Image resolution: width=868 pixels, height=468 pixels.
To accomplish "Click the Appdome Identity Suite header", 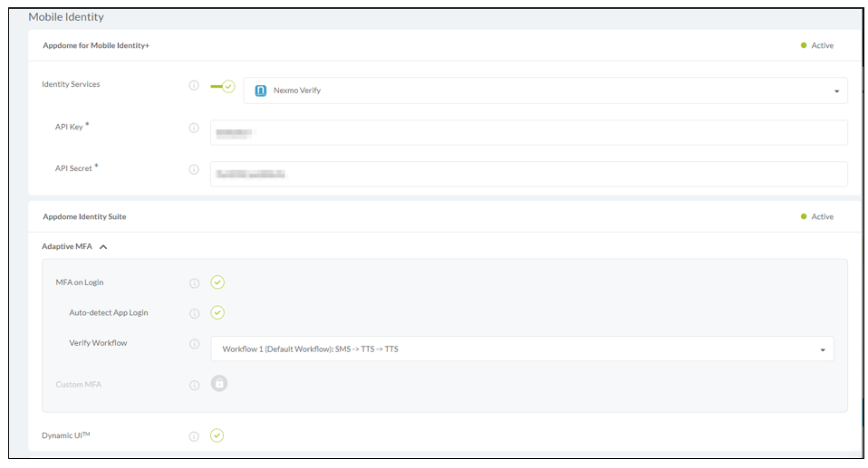I will (x=84, y=217).
